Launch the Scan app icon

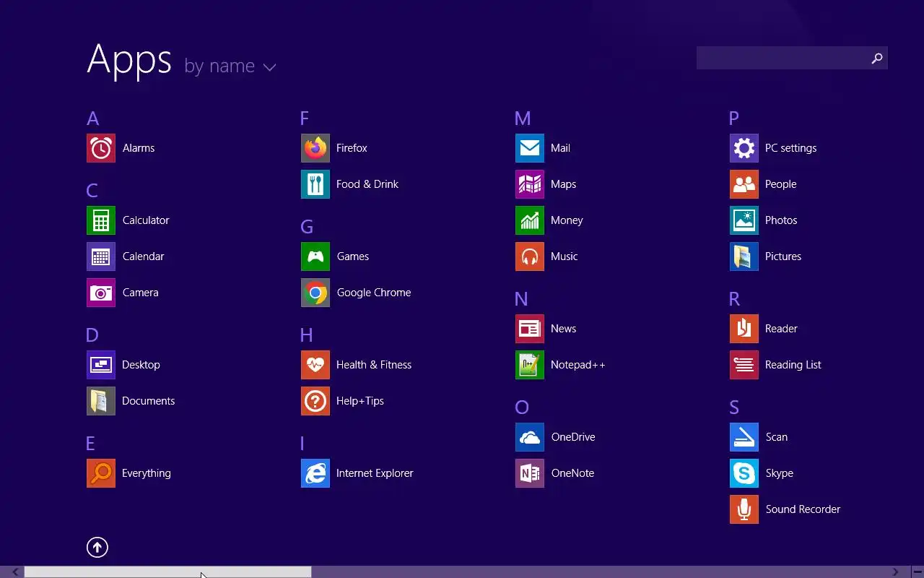tap(744, 437)
